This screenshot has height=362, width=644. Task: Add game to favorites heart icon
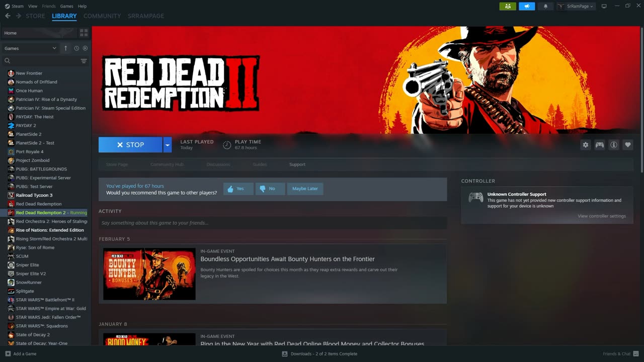coord(627,145)
